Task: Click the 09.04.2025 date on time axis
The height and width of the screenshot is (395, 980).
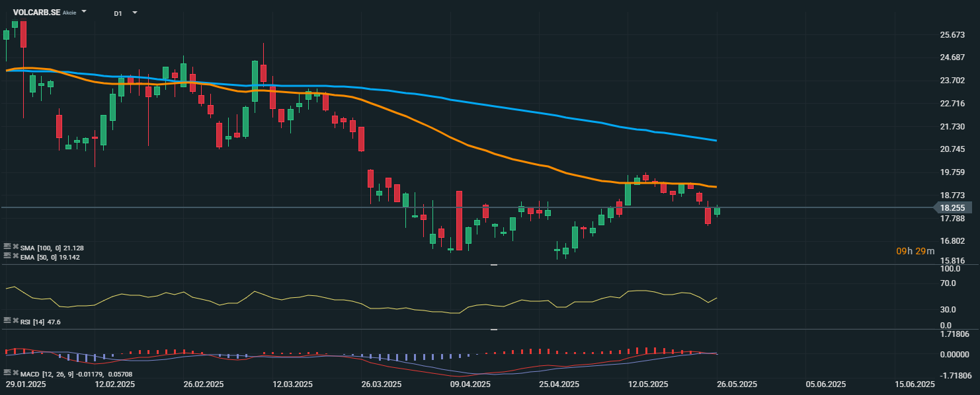Action: 471,384
